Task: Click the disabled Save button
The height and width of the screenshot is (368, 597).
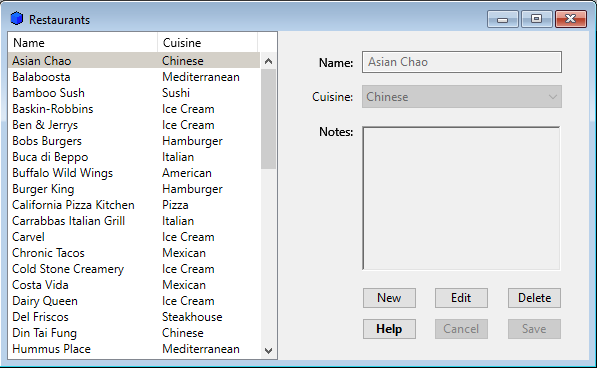Action: (534, 329)
